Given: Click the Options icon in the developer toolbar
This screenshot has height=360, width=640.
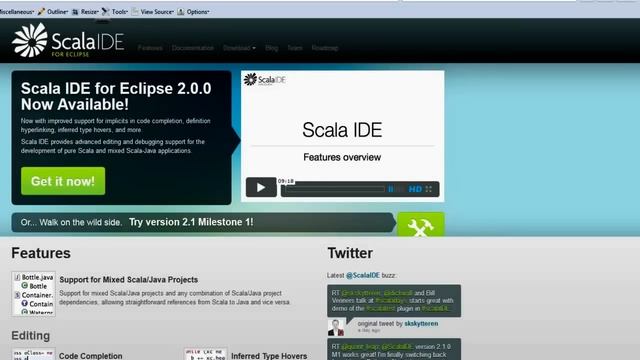Looking at the screenshot, I should click(x=181, y=12).
